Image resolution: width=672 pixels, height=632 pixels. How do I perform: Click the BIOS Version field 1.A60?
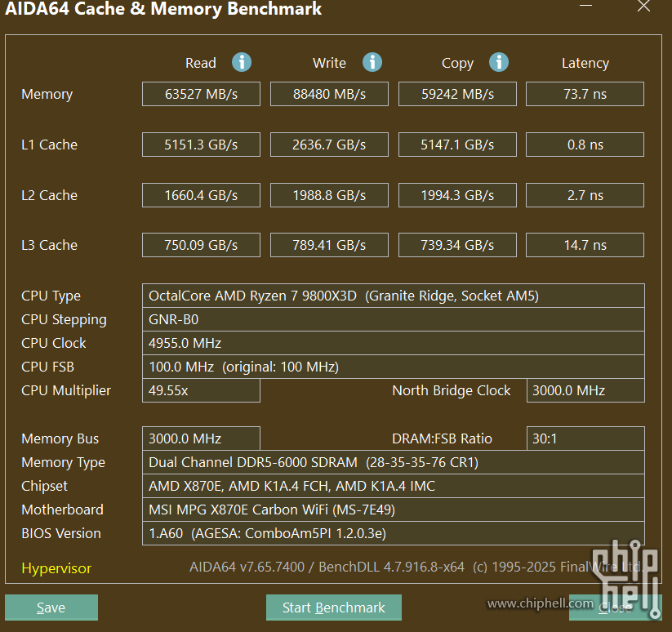click(x=394, y=533)
